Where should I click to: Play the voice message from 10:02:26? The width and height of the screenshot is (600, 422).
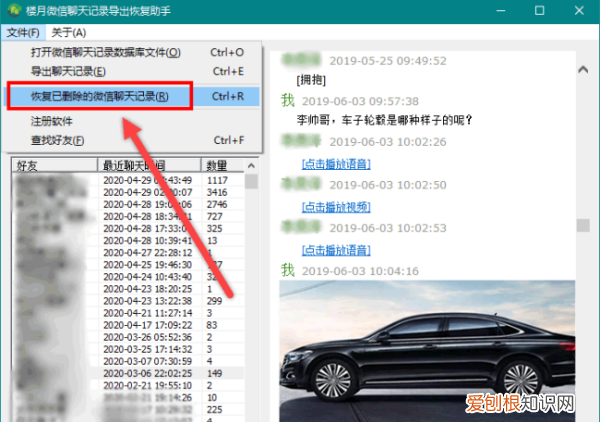(x=336, y=164)
